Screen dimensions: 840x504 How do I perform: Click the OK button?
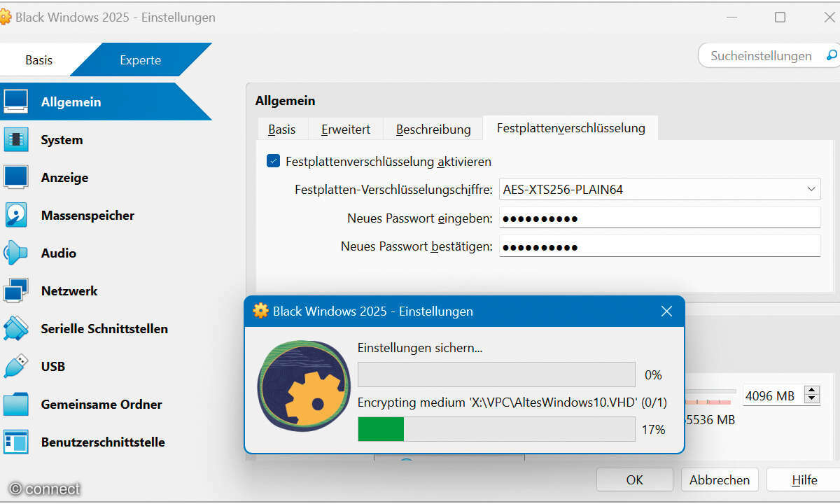point(635,480)
